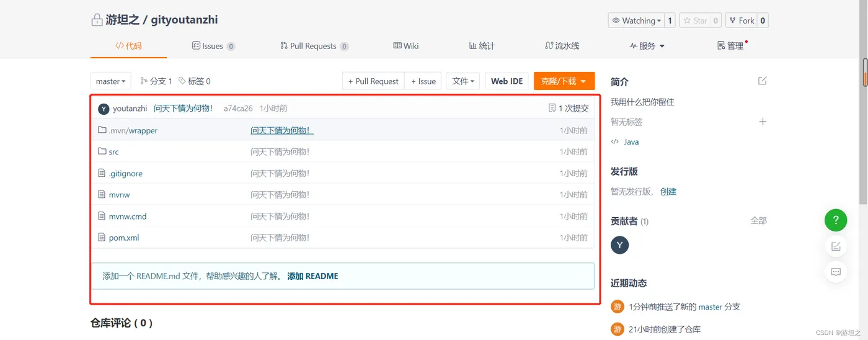Open the .mvn/wrapper folder name

(133, 131)
